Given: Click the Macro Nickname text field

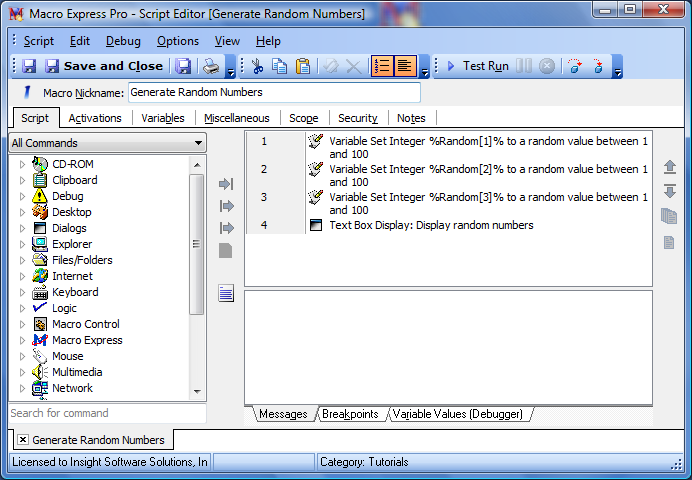Looking at the screenshot, I should point(274,92).
